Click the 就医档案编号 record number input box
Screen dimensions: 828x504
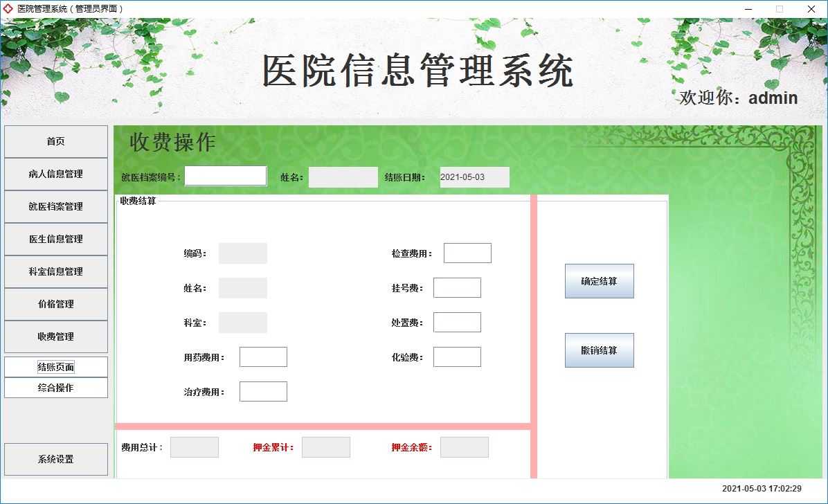click(x=226, y=175)
